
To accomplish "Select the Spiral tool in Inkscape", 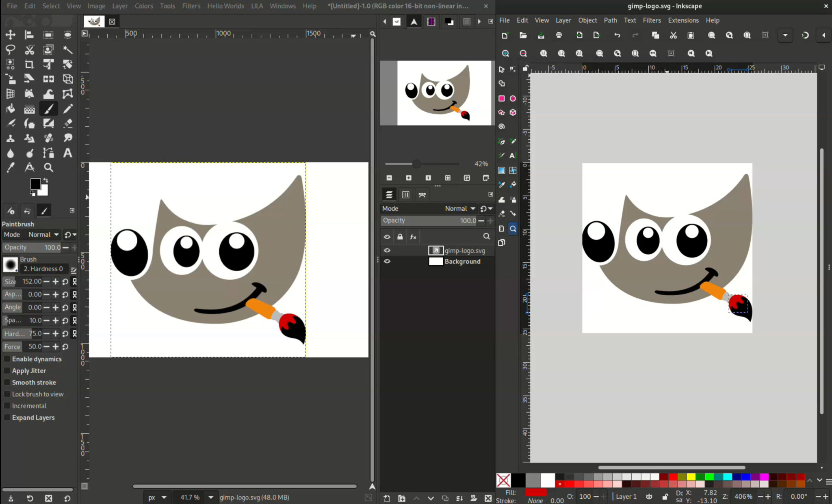I will tap(502, 126).
